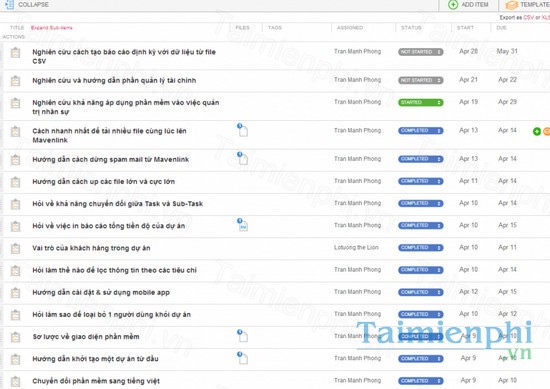
Task: Open task 'Hỏi về khả năng chuyển đổi giữa Task và Sub-Task'
Action: 118,204
